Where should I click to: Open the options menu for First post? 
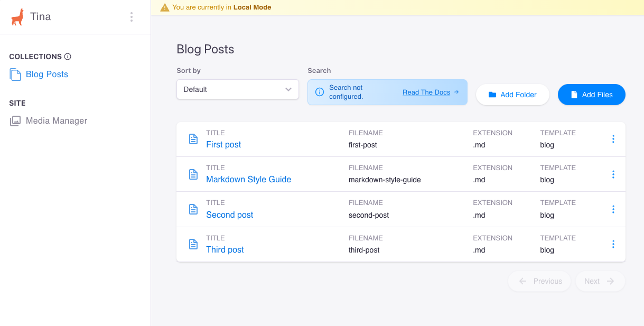(x=613, y=139)
